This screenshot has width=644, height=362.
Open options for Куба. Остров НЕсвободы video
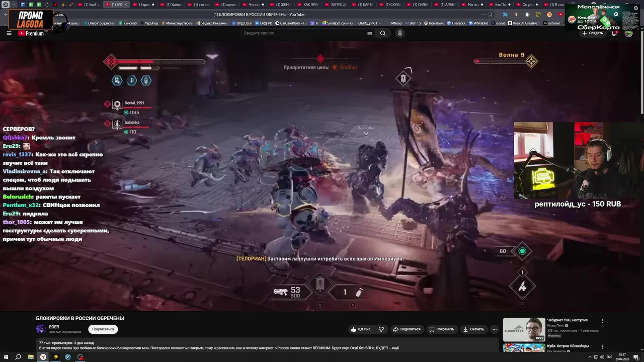(602, 346)
